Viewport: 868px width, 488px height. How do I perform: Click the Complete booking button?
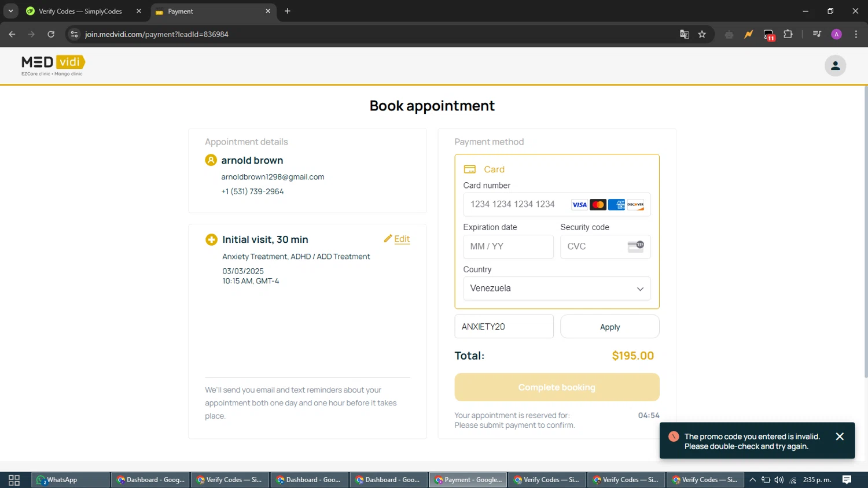[557, 387]
